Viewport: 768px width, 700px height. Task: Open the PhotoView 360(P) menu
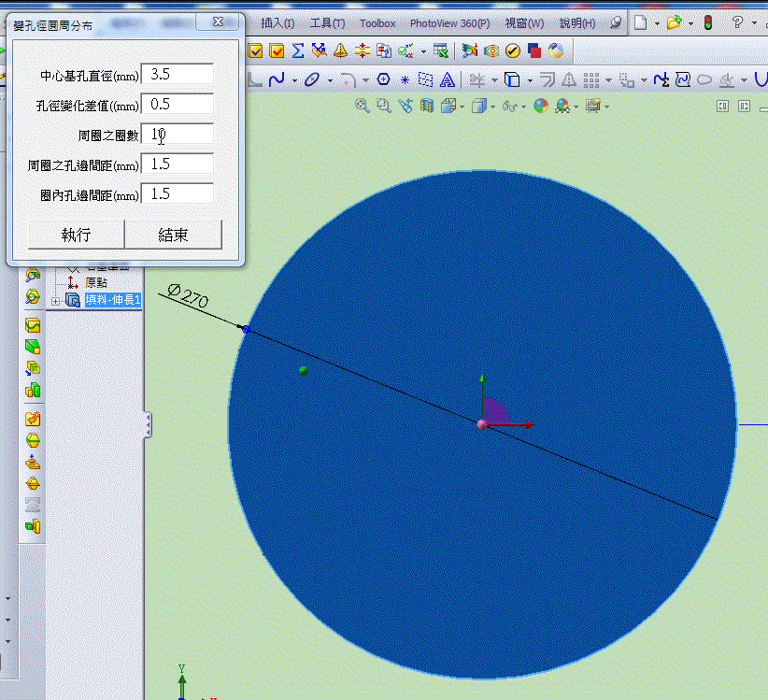449,23
